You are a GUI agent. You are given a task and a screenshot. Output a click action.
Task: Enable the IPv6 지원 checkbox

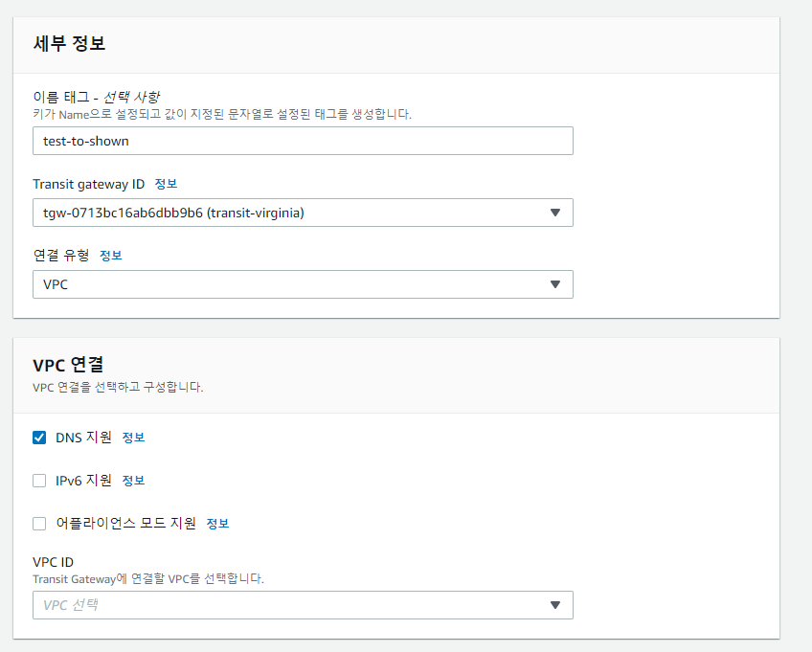(x=39, y=481)
